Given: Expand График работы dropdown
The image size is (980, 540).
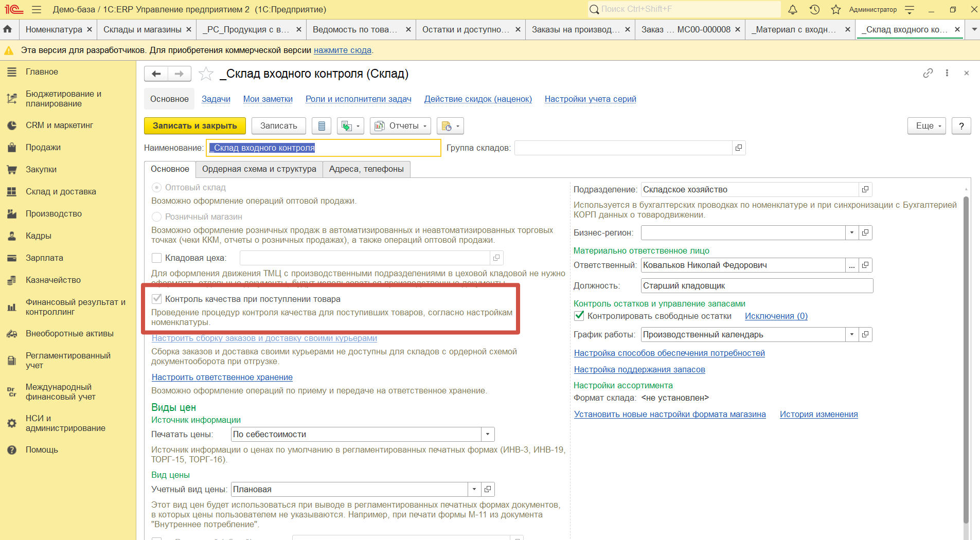Looking at the screenshot, I should 852,335.
